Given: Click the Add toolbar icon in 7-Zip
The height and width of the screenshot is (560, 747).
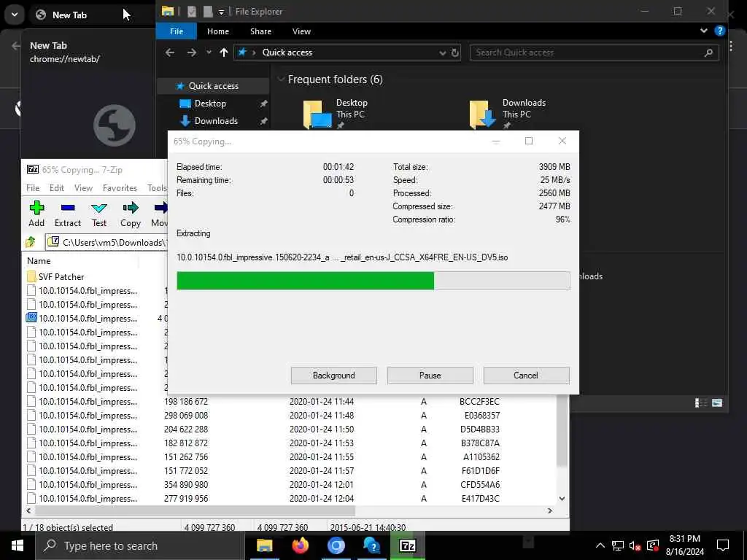Looking at the screenshot, I should click(36, 214).
